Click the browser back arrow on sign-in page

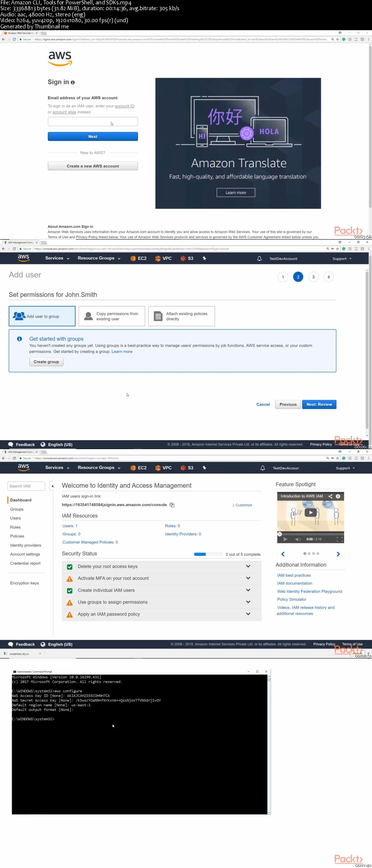tap(4, 39)
